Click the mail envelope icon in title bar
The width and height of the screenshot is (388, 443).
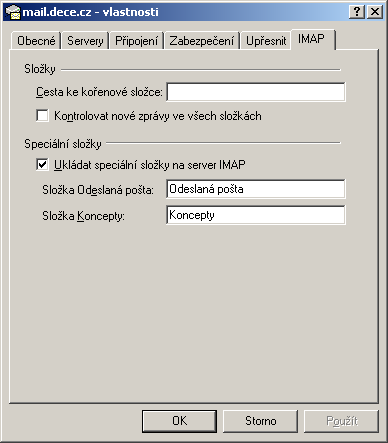(13, 12)
